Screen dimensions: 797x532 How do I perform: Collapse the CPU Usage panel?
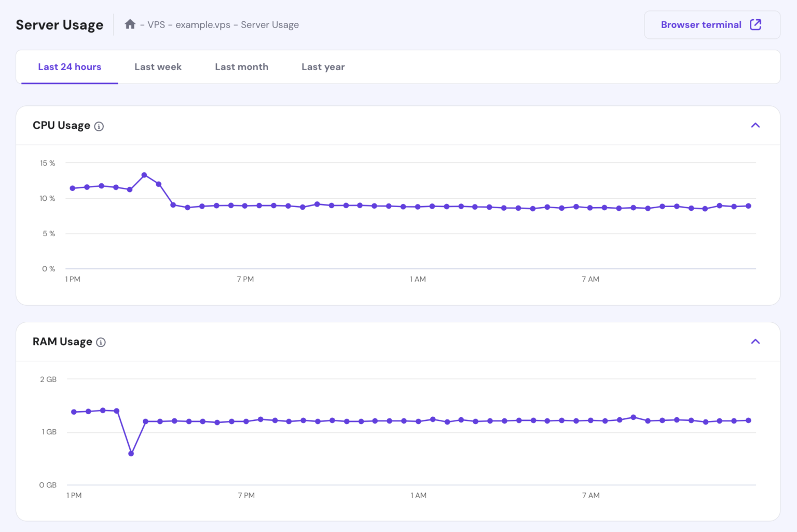click(755, 125)
